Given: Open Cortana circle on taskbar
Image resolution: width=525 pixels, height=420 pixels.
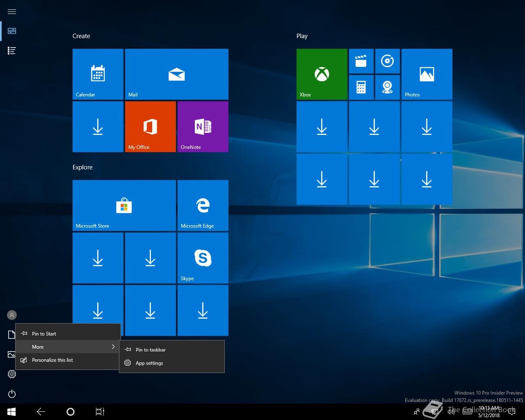Looking at the screenshot, I should click(71, 412).
